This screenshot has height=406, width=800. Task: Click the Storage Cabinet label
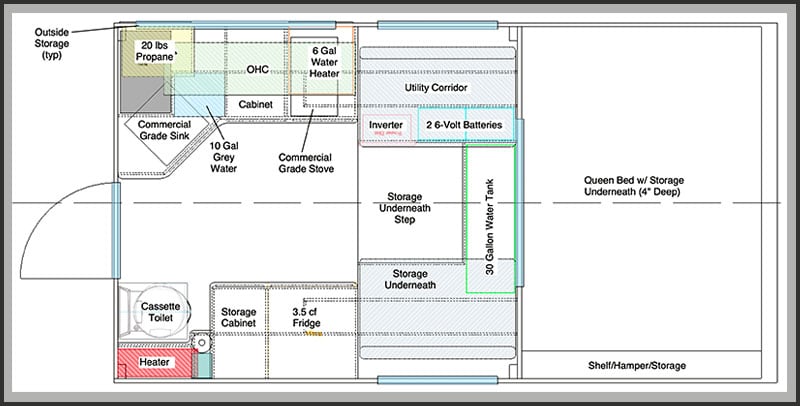coord(238,317)
